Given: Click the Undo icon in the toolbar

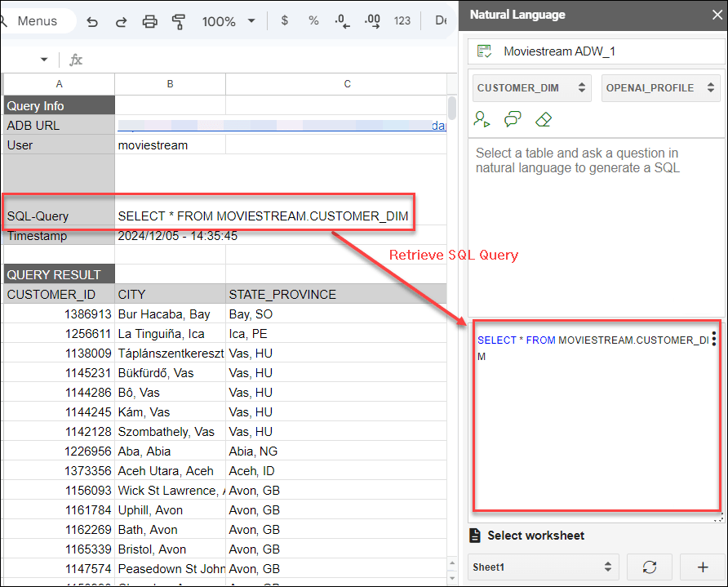Looking at the screenshot, I should [91, 22].
